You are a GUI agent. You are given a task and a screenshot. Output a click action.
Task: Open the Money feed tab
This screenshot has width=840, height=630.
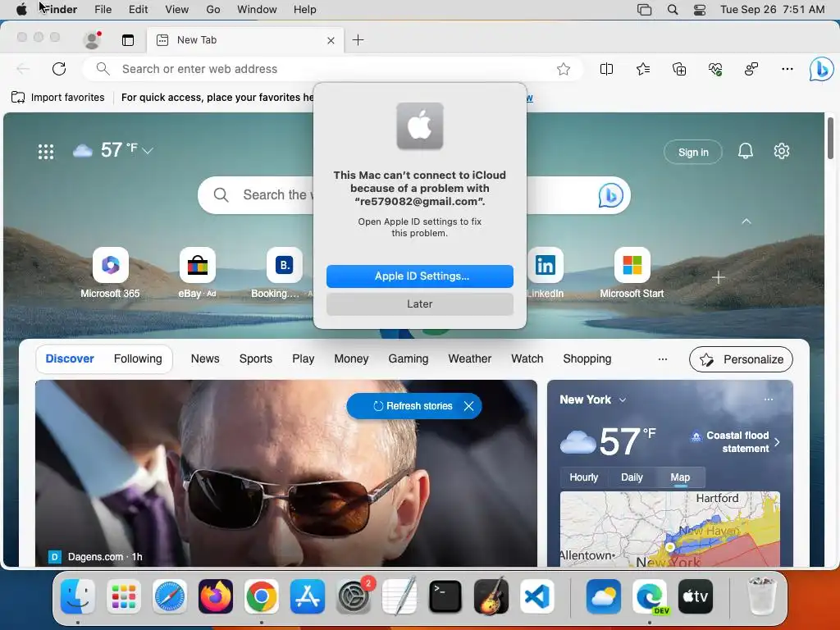[x=351, y=359]
